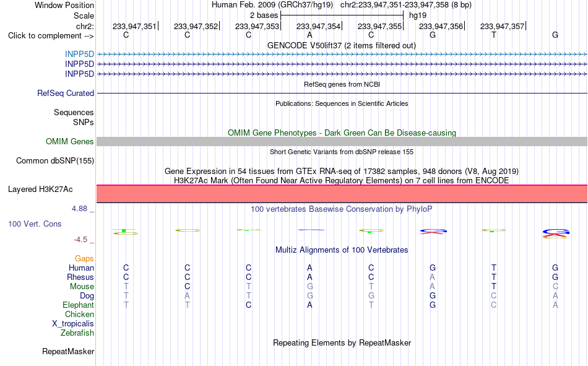Click the chr2: ruler label
Image resolution: width=588 pixels, height=366 pixels.
tap(85, 26)
